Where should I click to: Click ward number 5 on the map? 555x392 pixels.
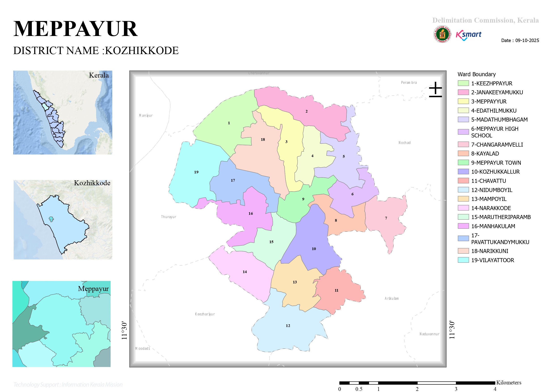[344, 157]
